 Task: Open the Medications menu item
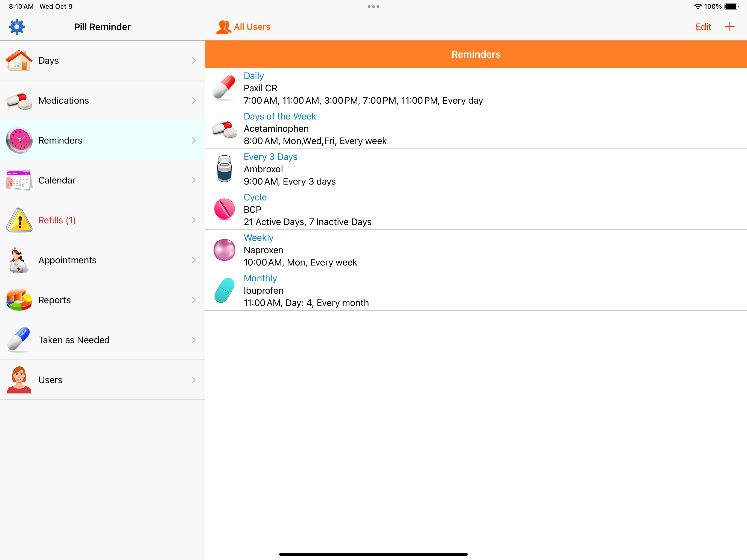pyautogui.click(x=102, y=100)
